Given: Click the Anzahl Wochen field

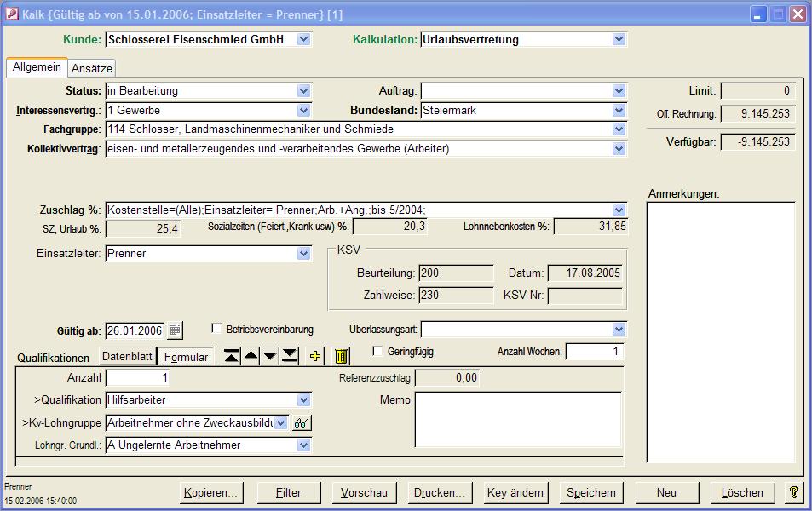Looking at the screenshot, I should (595, 352).
